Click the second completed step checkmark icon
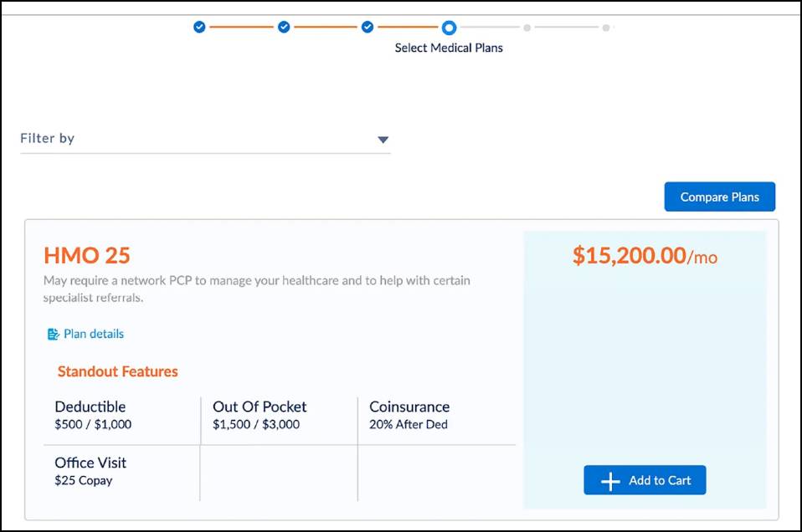This screenshot has height=532, width=802. (282, 27)
